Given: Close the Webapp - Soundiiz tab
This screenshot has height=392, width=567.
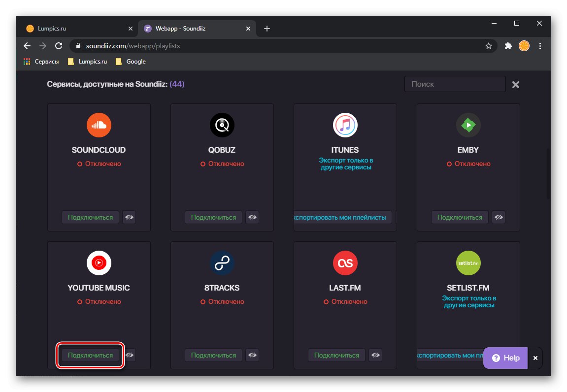Looking at the screenshot, I should pos(248,29).
